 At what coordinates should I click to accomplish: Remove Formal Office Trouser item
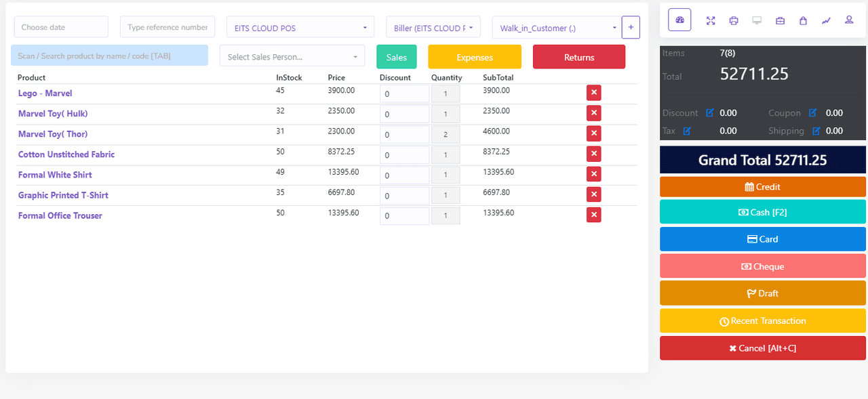(x=593, y=215)
